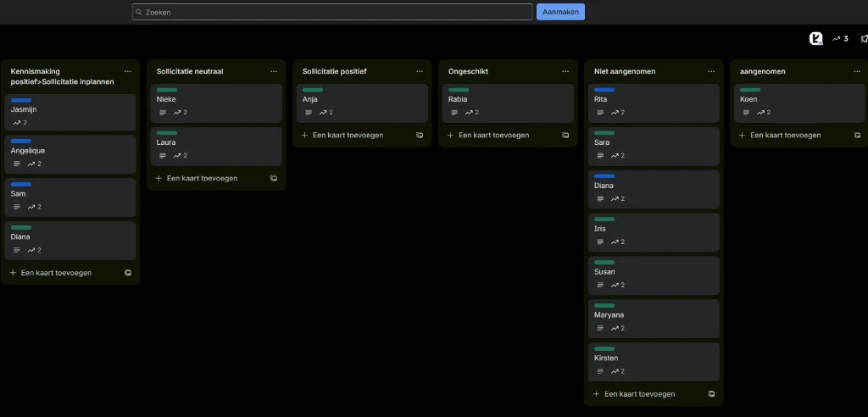Click the trend counter showing 3

pyautogui.click(x=840, y=39)
